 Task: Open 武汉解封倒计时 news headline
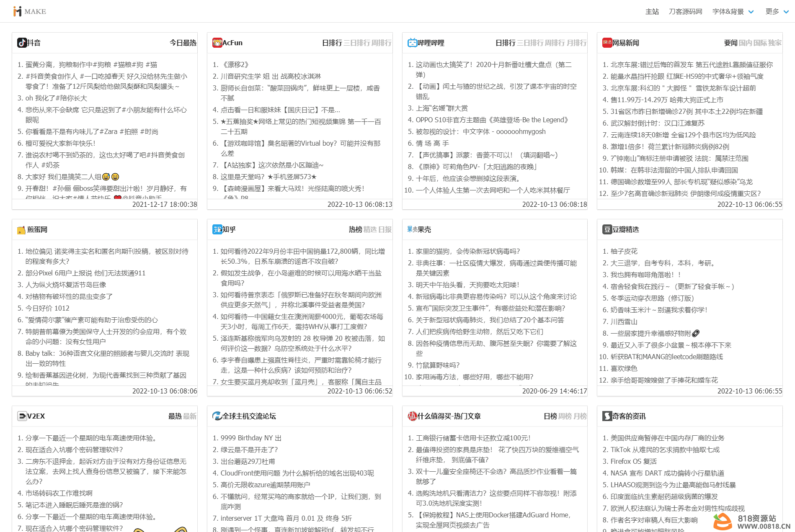(x=658, y=123)
